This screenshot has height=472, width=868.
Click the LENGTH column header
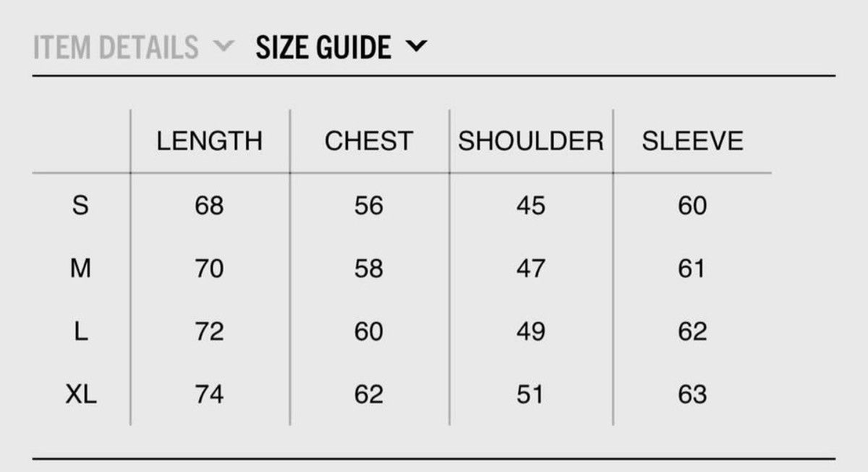point(209,140)
